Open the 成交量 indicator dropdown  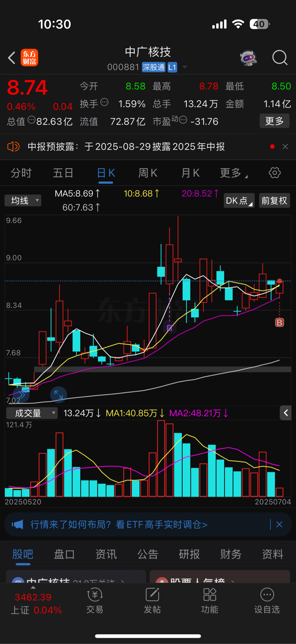click(x=32, y=413)
